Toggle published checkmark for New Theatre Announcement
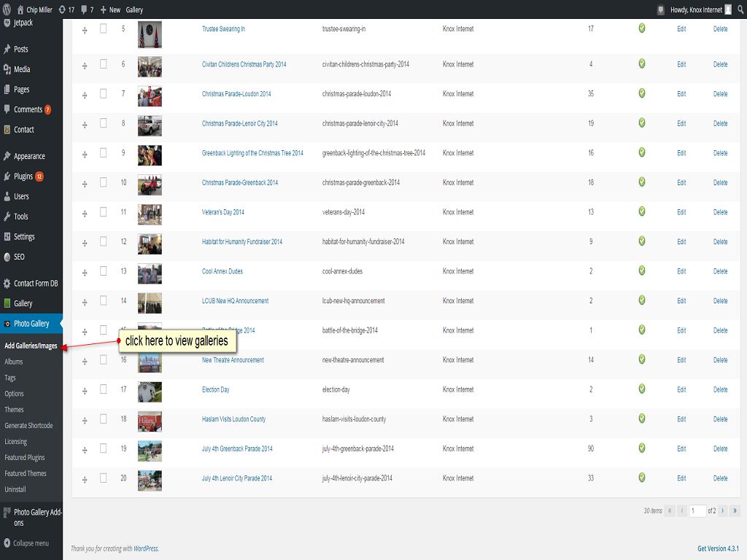This screenshot has width=747, height=560. 642,359
